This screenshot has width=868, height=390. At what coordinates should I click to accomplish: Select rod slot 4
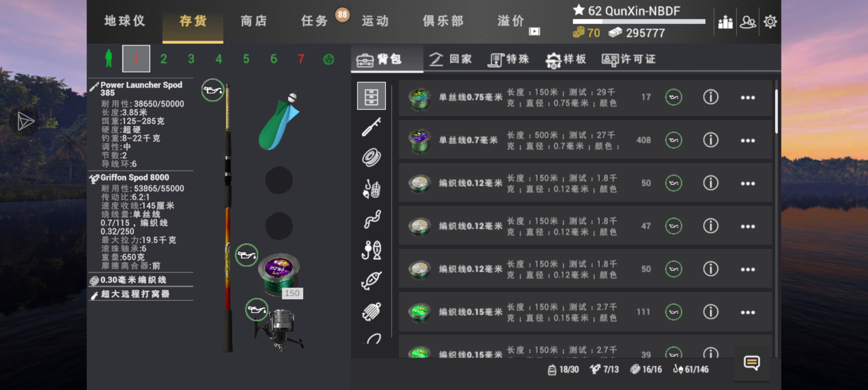point(219,59)
